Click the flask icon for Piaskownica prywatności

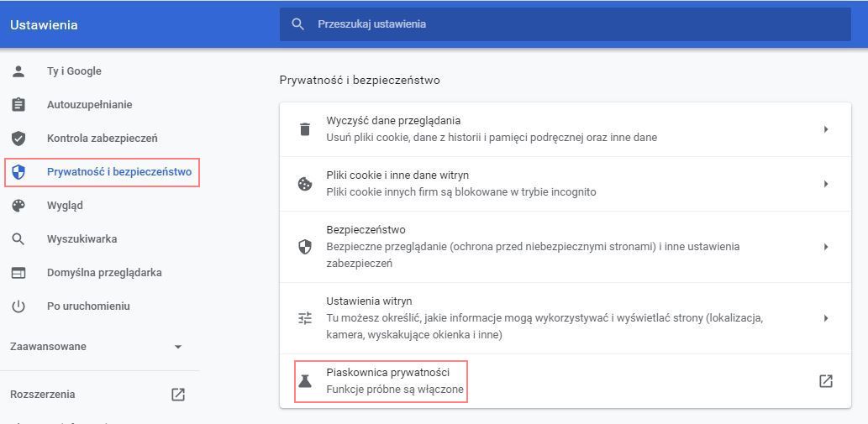point(305,381)
